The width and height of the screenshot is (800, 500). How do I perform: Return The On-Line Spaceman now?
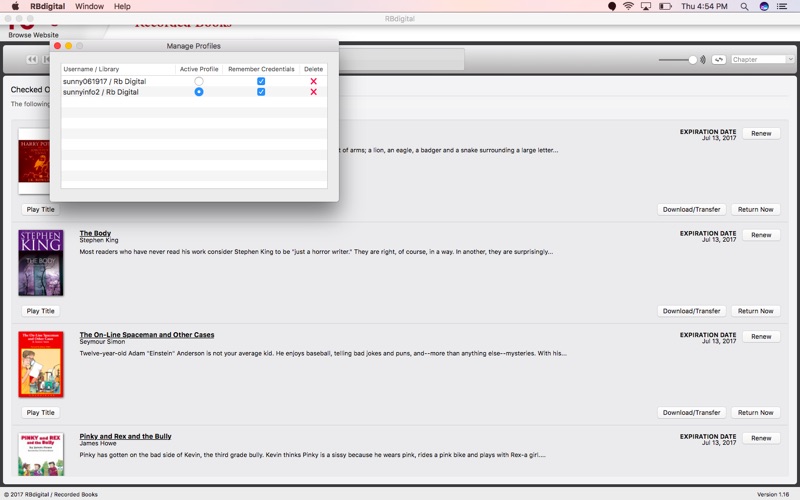[x=756, y=412]
